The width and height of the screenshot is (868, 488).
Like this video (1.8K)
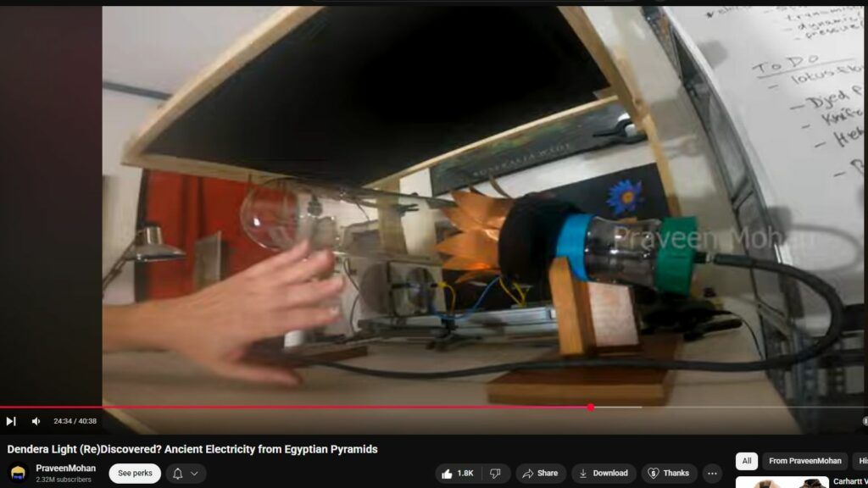point(457,474)
